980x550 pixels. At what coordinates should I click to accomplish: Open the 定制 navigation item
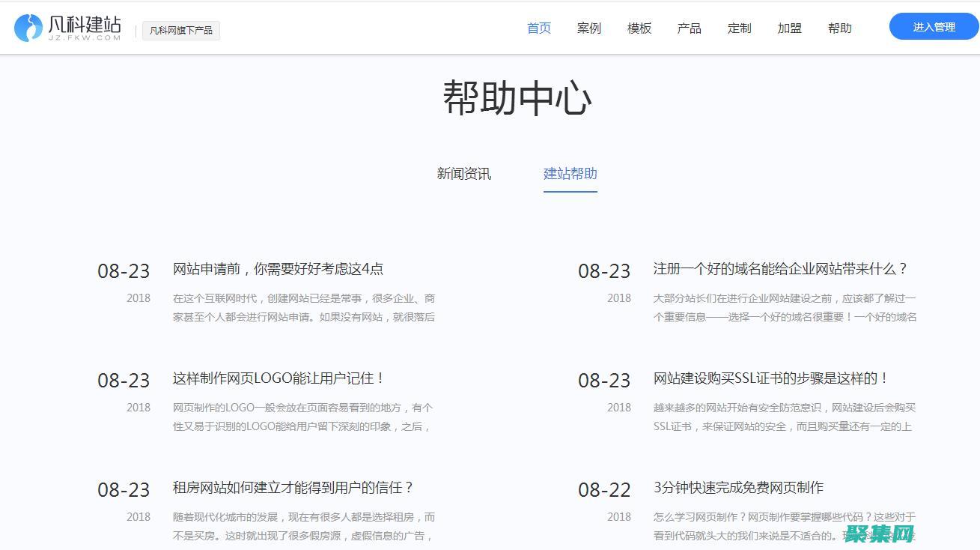[739, 28]
